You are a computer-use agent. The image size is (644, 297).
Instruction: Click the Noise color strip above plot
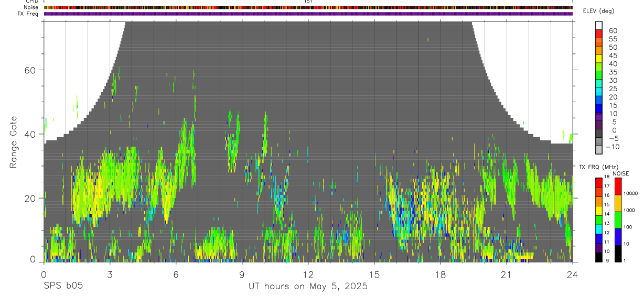308,7
